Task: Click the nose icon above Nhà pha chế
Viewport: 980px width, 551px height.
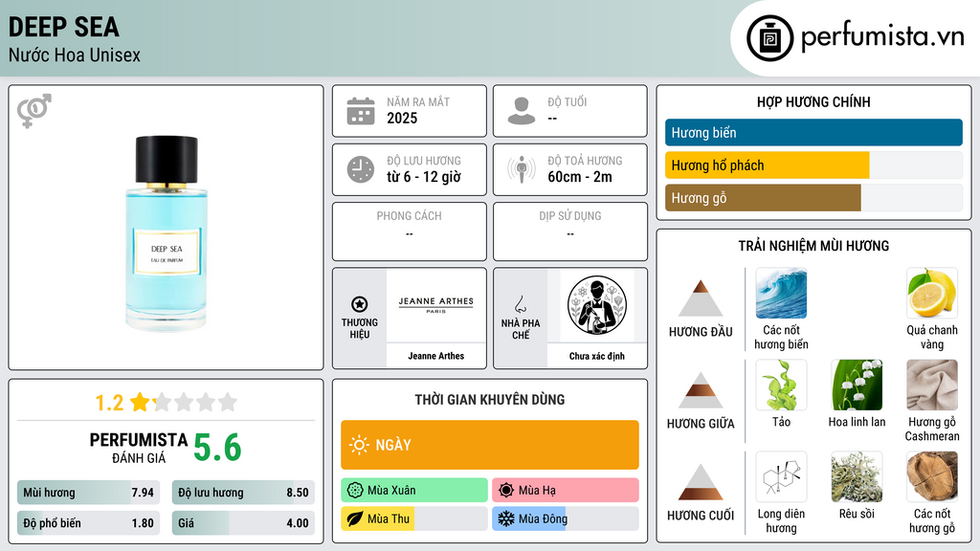Action: pos(520,304)
